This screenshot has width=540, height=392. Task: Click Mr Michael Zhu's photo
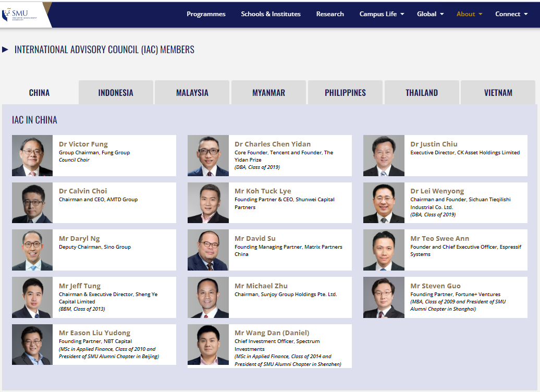point(208,297)
